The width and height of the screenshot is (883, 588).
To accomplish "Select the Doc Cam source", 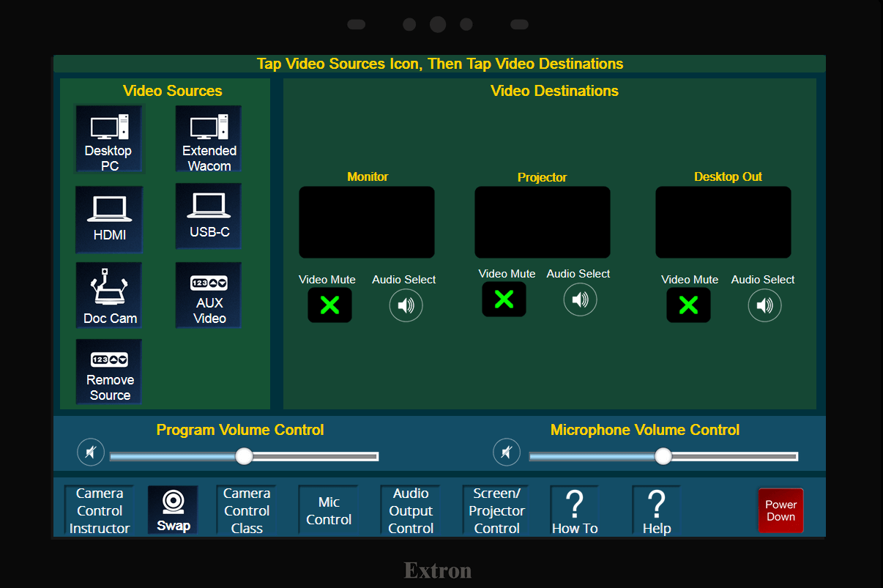I will 109,295.
